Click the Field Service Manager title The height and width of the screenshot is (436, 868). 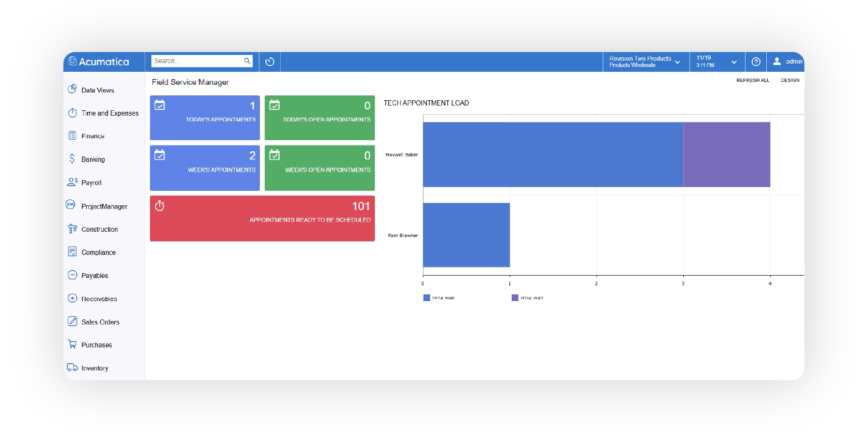coord(190,82)
